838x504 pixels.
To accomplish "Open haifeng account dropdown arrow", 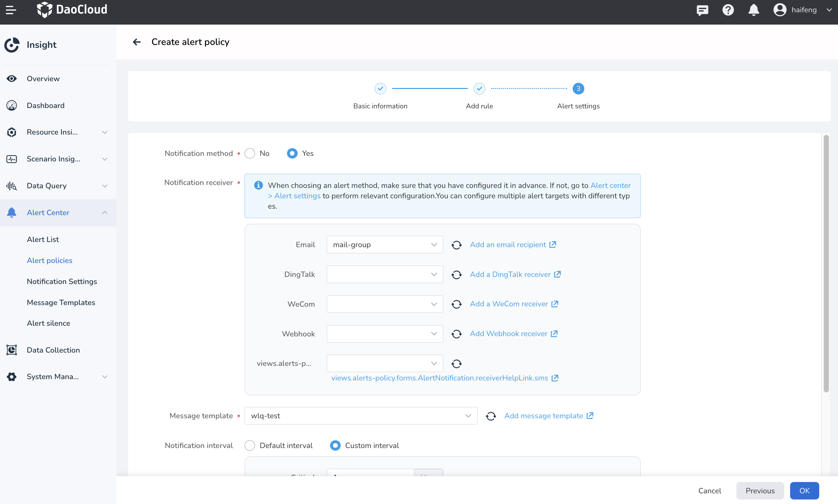I will coord(829,10).
